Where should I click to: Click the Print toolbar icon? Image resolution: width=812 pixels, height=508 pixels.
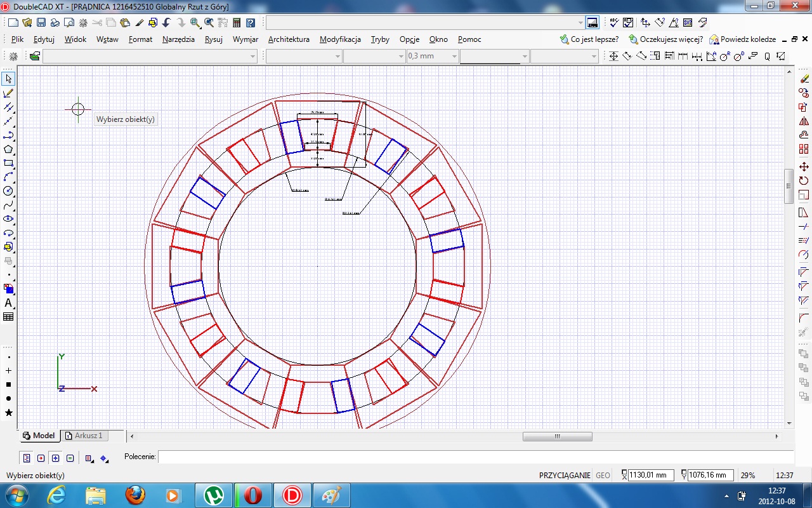tap(55, 23)
